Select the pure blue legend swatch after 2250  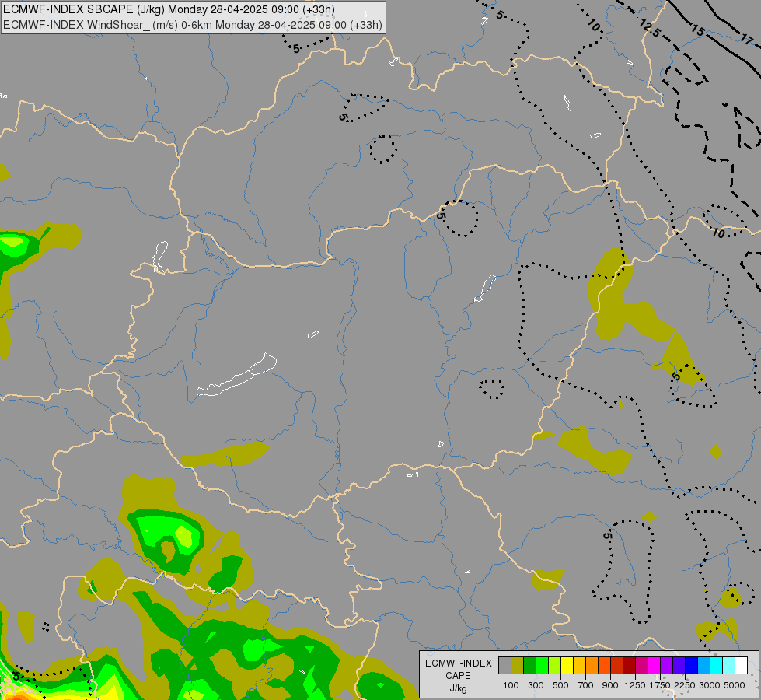pos(691,665)
